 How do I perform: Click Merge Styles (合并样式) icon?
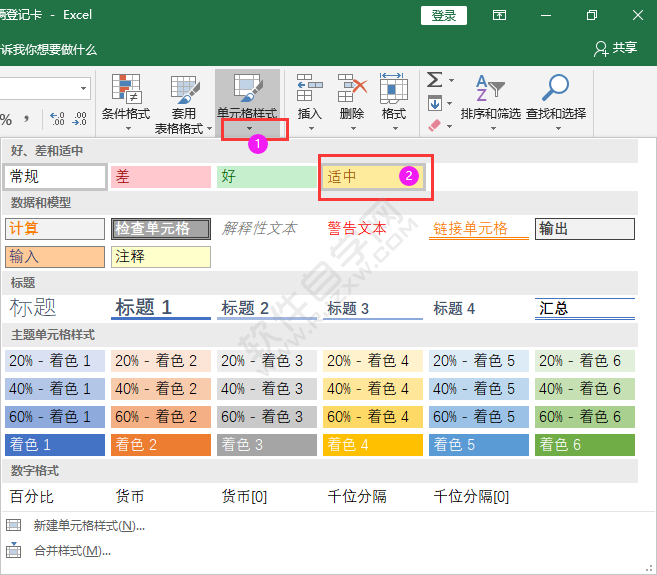click(13, 550)
